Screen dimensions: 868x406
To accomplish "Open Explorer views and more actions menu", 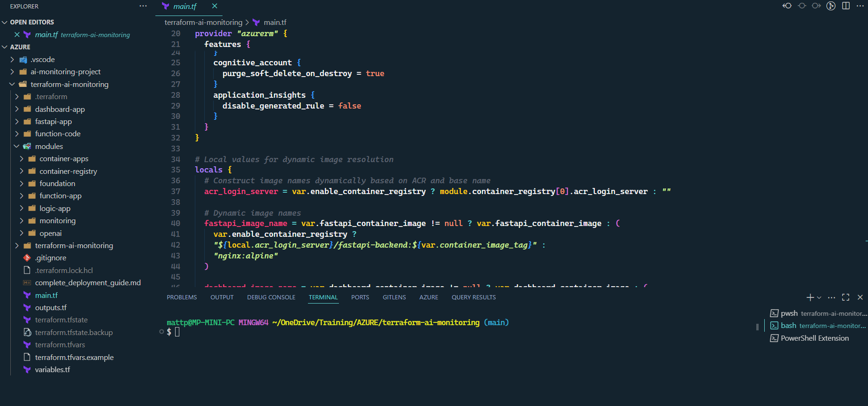I will (143, 6).
